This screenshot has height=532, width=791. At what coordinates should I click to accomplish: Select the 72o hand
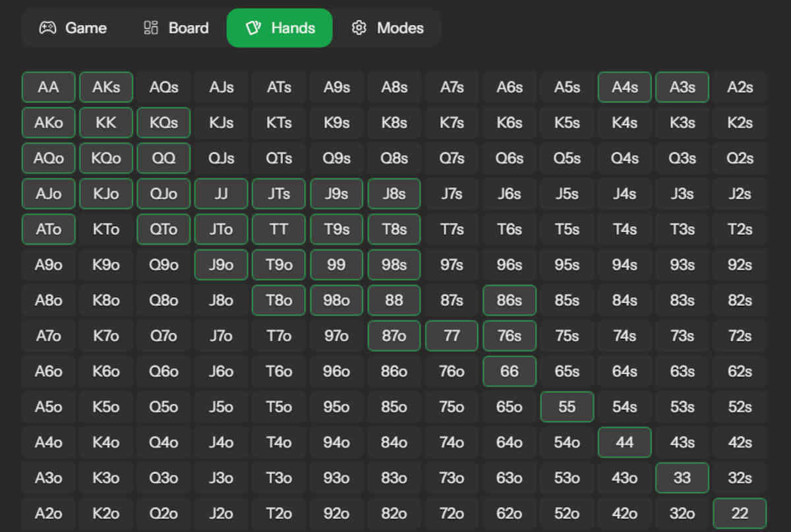pyautogui.click(x=452, y=513)
